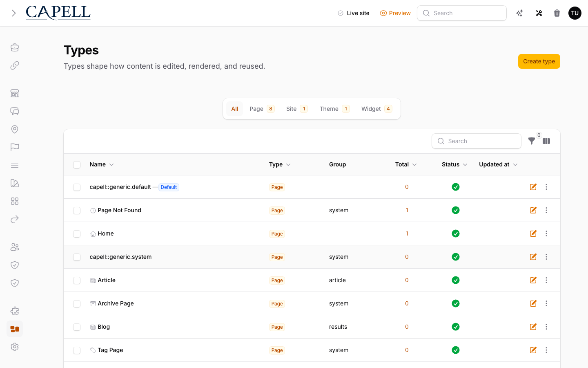Screen dimensions: 588x368
Task: Check the Page Not Found row checkbox
Action: click(77, 211)
